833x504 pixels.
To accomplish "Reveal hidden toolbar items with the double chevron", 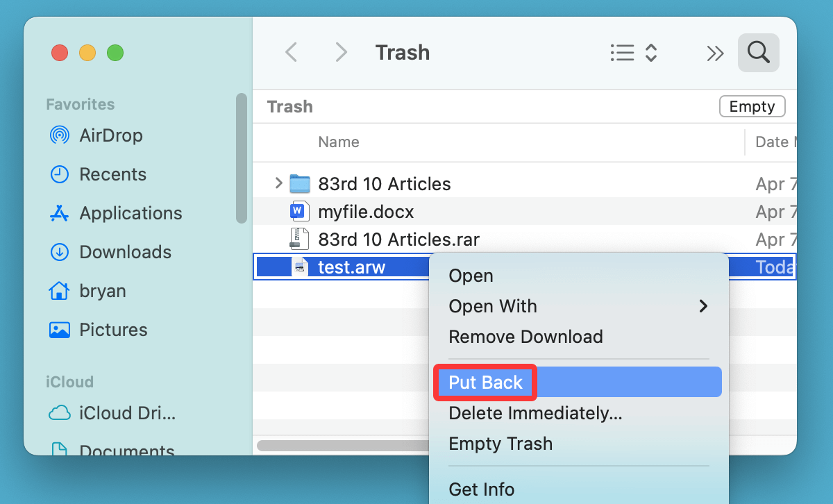I will pos(716,53).
